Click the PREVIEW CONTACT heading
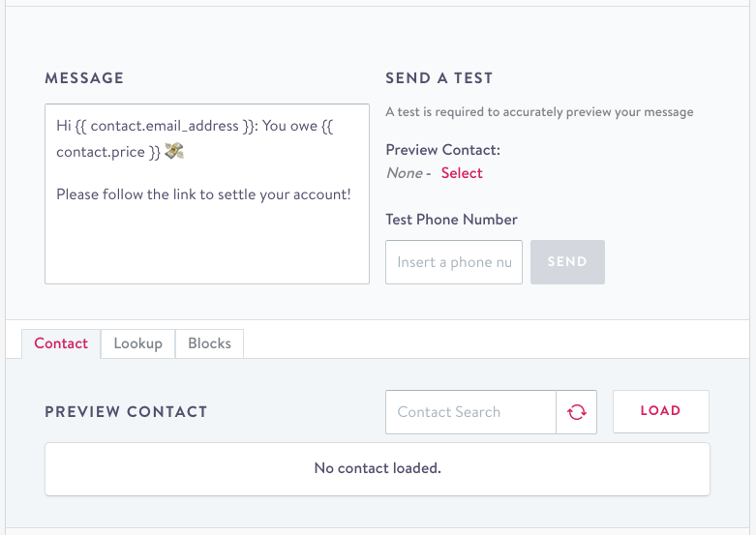The width and height of the screenshot is (756, 535). click(126, 412)
